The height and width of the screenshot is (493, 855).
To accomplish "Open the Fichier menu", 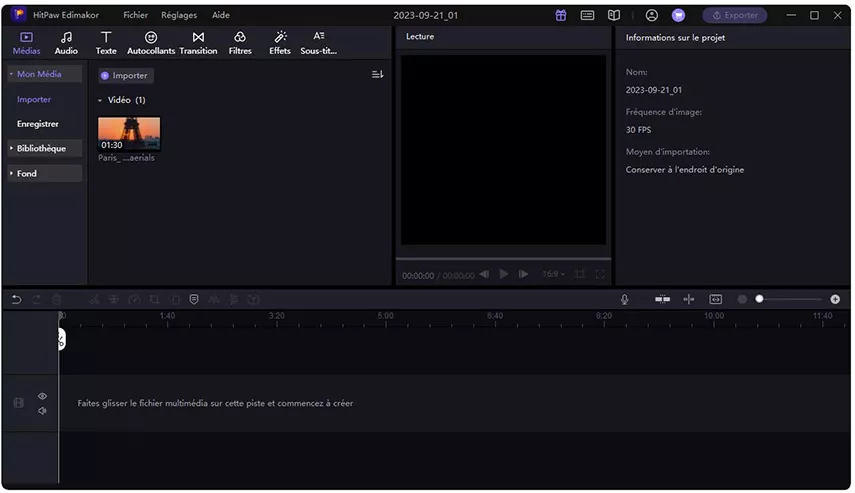I will point(135,15).
